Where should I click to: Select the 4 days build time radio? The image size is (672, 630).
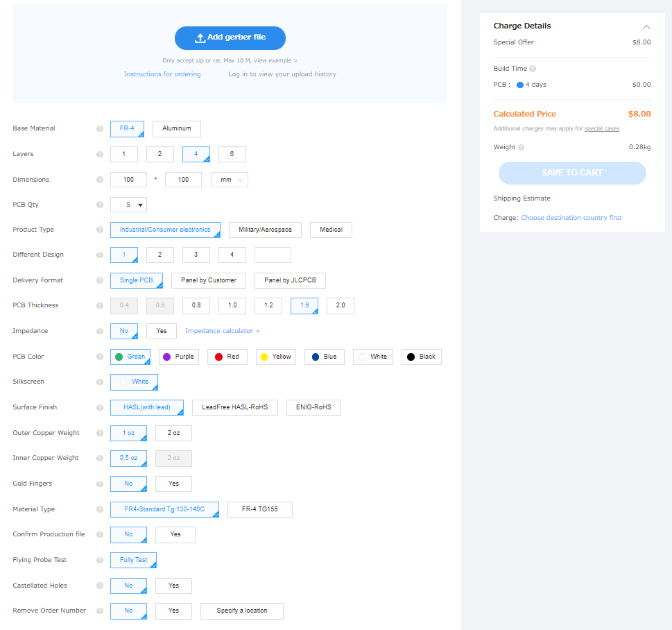tap(520, 85)
